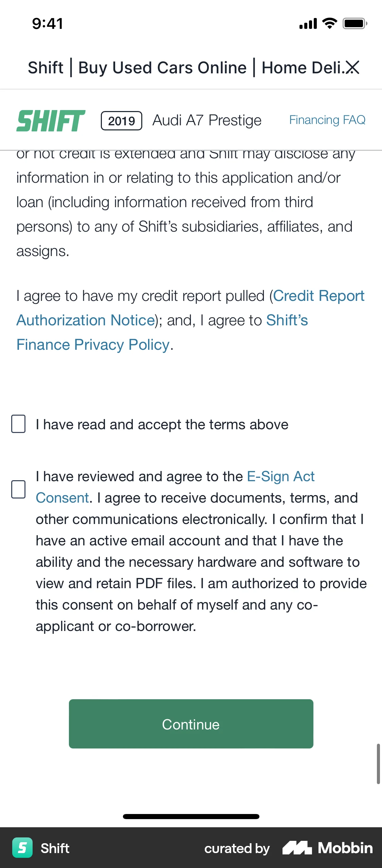Click the SHIFT logo in the header
The image size is (382, 868).
[x=51, y=121]
